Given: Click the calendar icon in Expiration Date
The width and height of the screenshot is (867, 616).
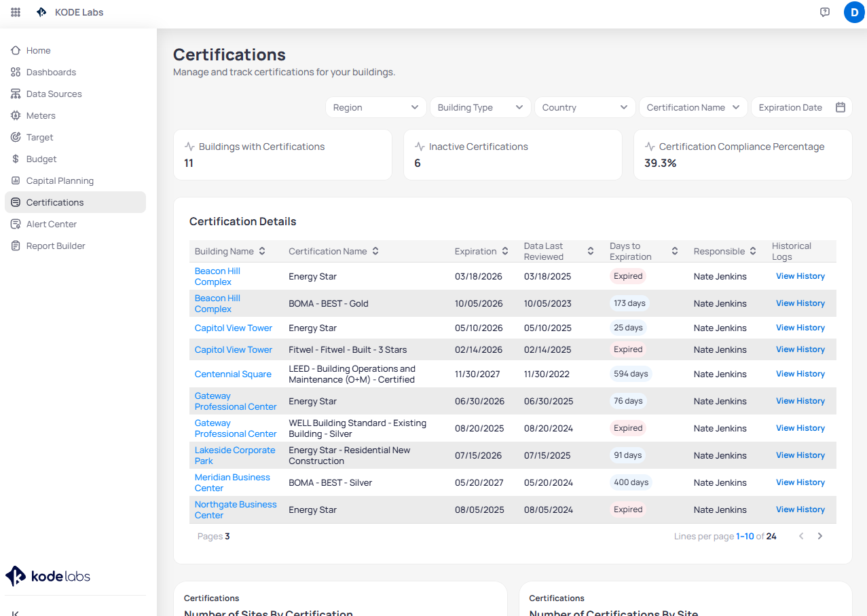Looking at the screenshot, I should (841, 107).
